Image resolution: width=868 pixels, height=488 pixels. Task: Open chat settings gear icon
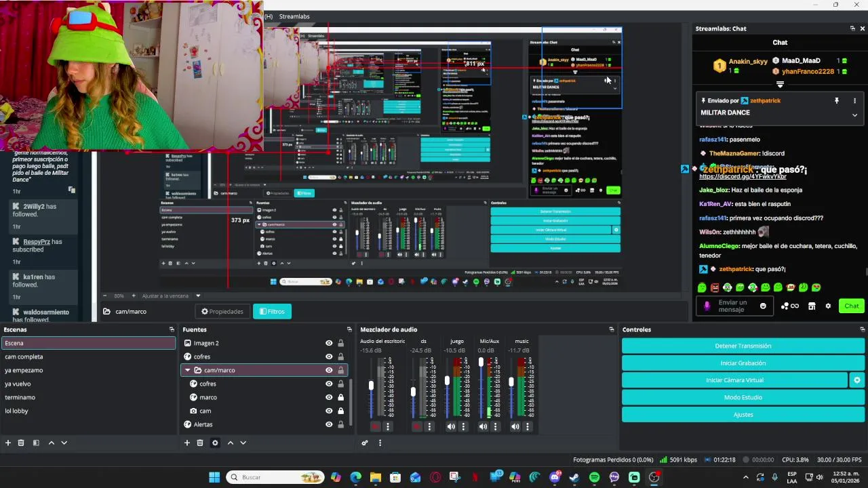[828, 306]
